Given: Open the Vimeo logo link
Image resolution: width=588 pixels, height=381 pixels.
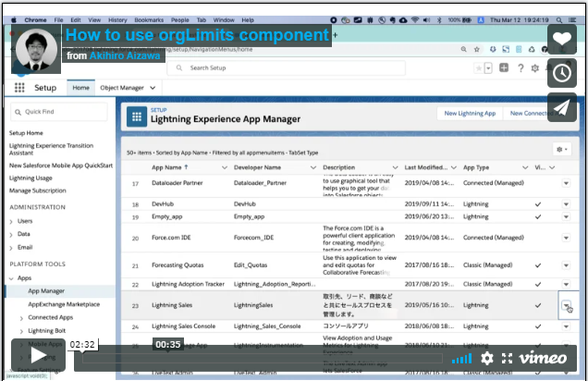Looking at the screenshot, I should (x=543, y=358).
